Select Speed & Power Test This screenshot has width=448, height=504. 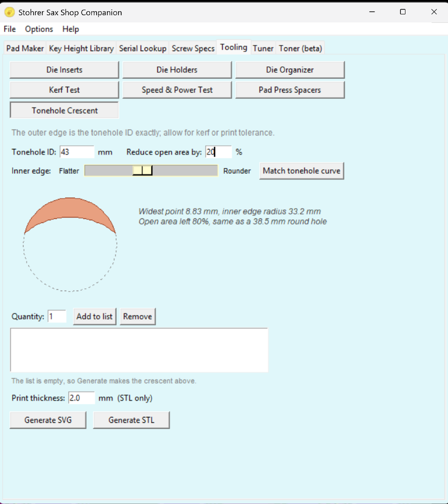[x=177, y=90]
